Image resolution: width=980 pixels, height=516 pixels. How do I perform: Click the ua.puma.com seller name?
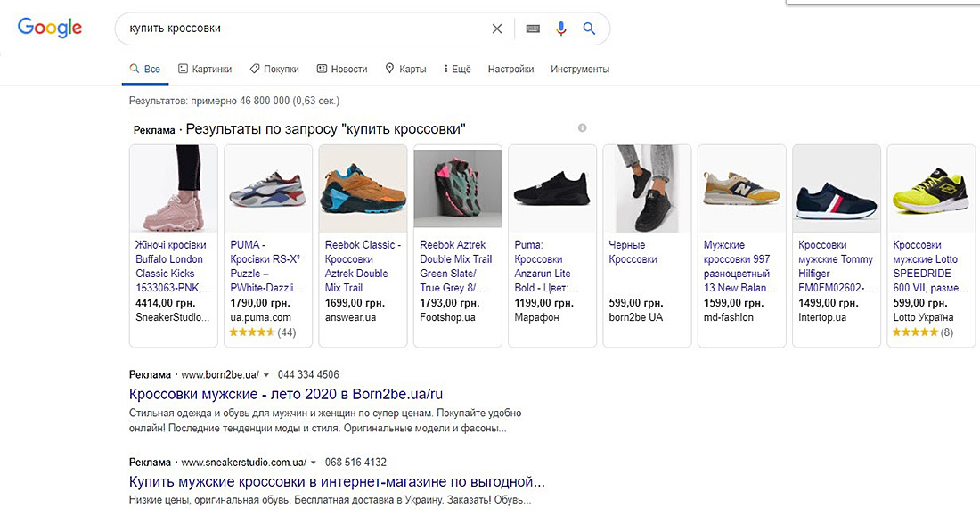(260, 318)
